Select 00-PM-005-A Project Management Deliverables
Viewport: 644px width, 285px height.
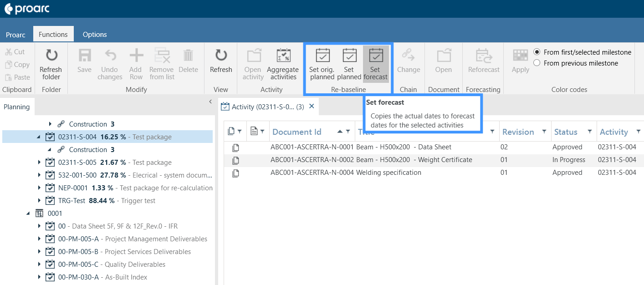[x=133, y=239]
